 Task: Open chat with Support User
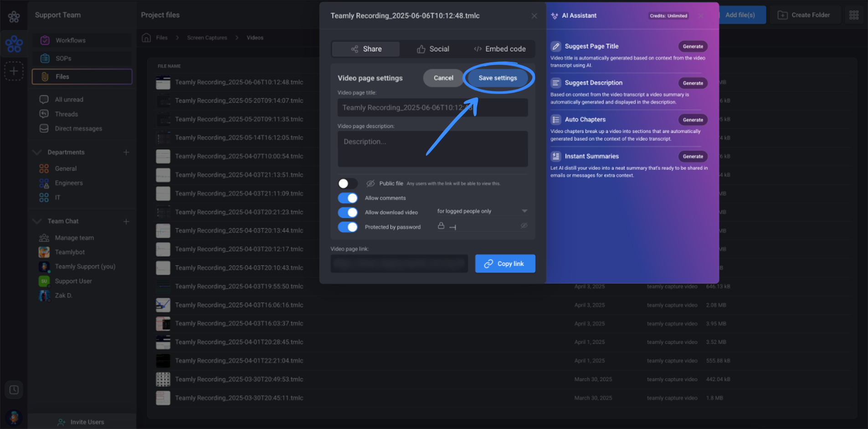point(73,281)
